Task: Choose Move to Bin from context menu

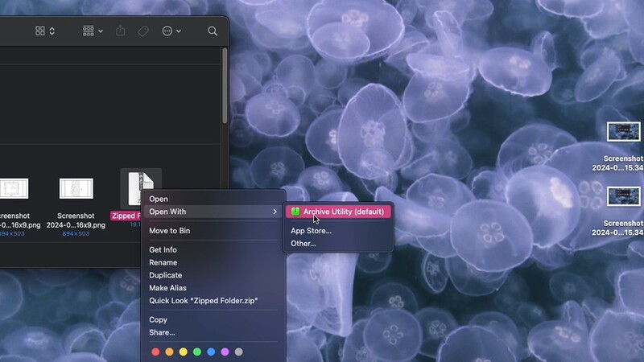Action: pos(169,231)
